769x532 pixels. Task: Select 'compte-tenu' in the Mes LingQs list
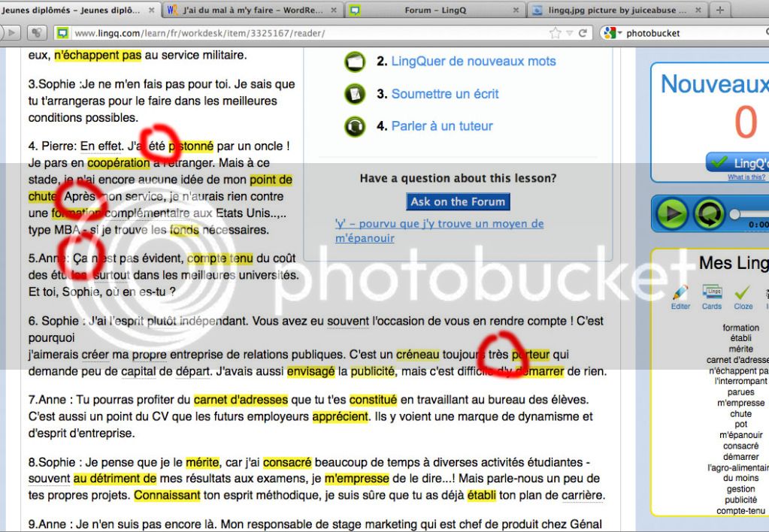[x=740, y=510]
